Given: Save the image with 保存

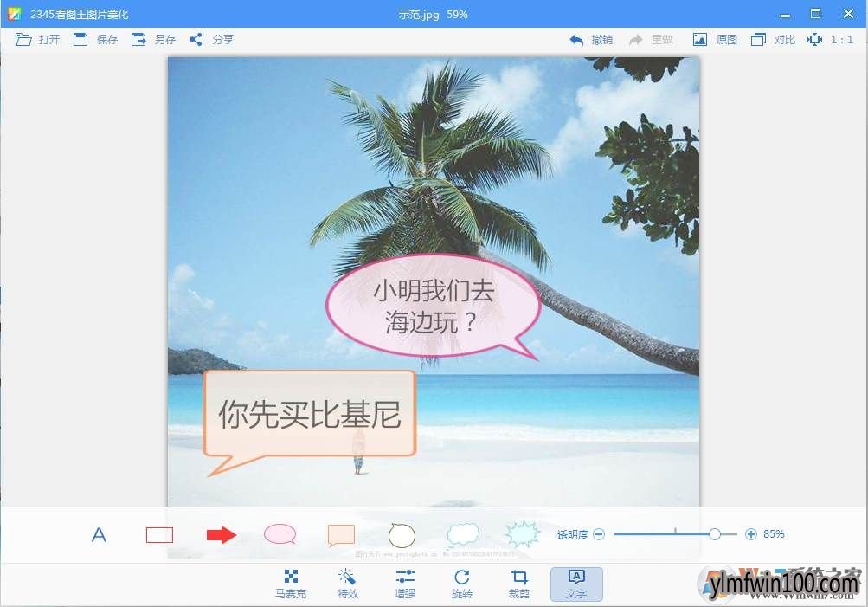Looking at the screenshot, I should [x=96, y=39].
